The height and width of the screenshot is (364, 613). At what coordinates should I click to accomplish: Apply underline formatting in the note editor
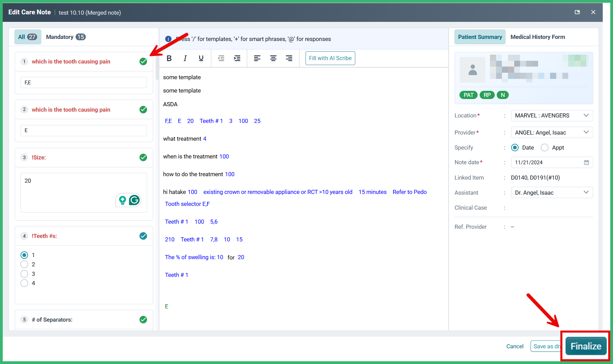201,58
